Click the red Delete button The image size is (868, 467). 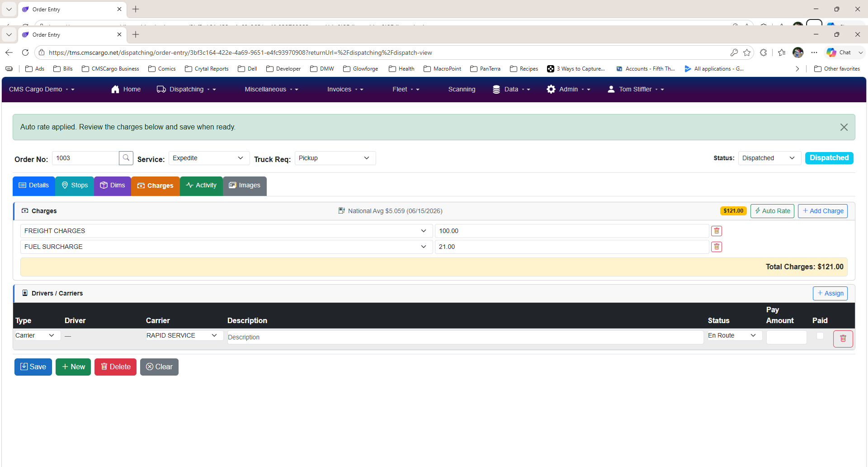115,367
